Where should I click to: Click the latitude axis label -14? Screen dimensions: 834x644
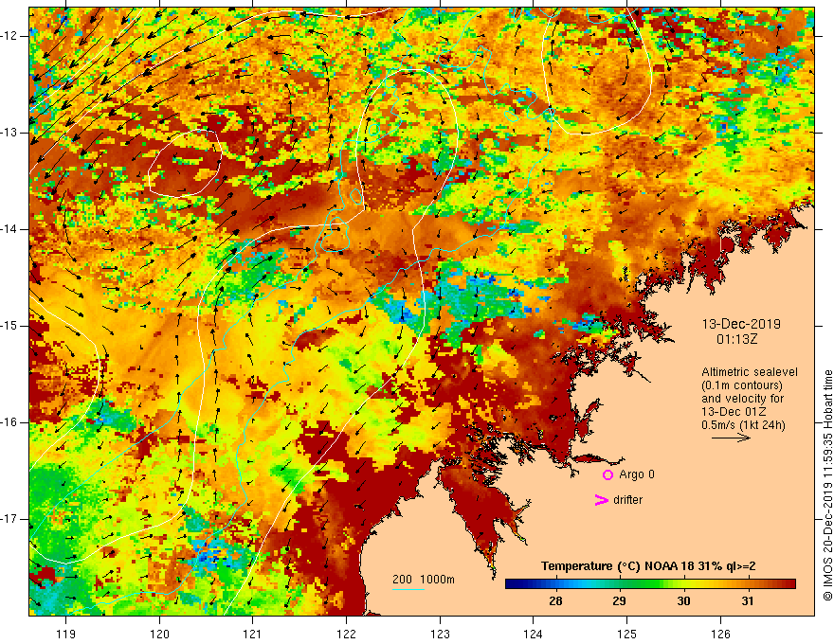tap(9, 229)
